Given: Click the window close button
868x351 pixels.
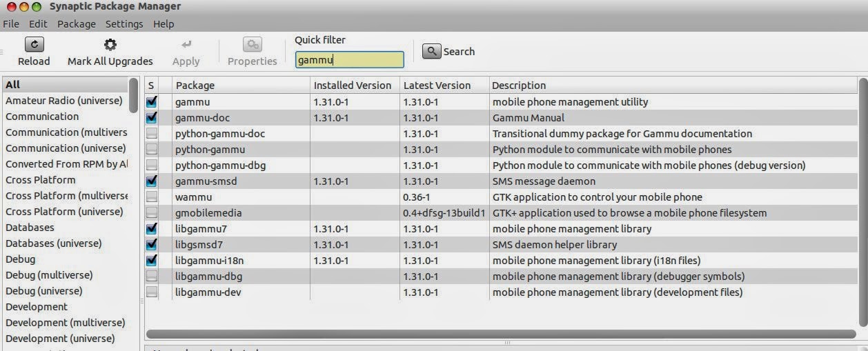Looking at the screenshot, I should (x=10, y=7).
